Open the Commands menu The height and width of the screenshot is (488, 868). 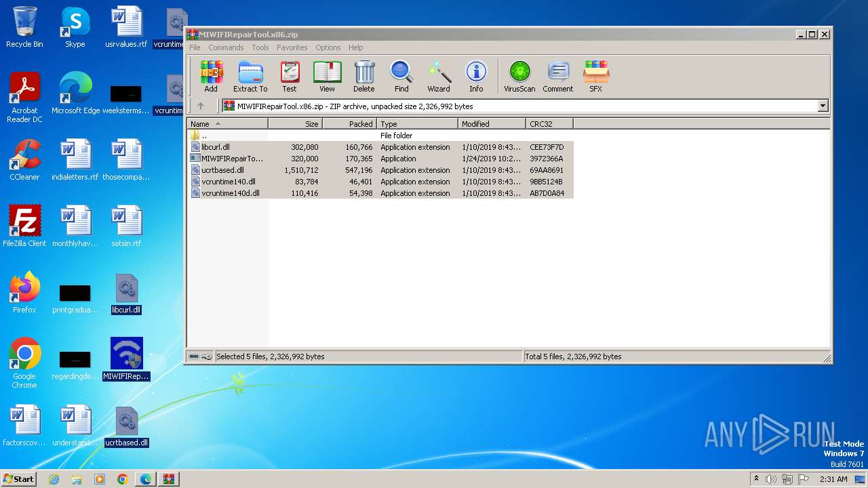click(226, 47)
